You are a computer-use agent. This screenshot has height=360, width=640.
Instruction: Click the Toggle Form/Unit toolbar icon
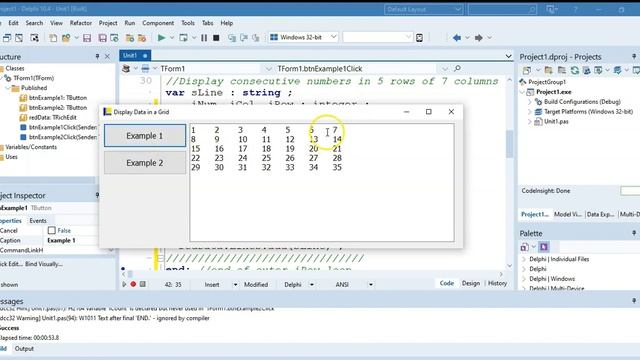34,38
